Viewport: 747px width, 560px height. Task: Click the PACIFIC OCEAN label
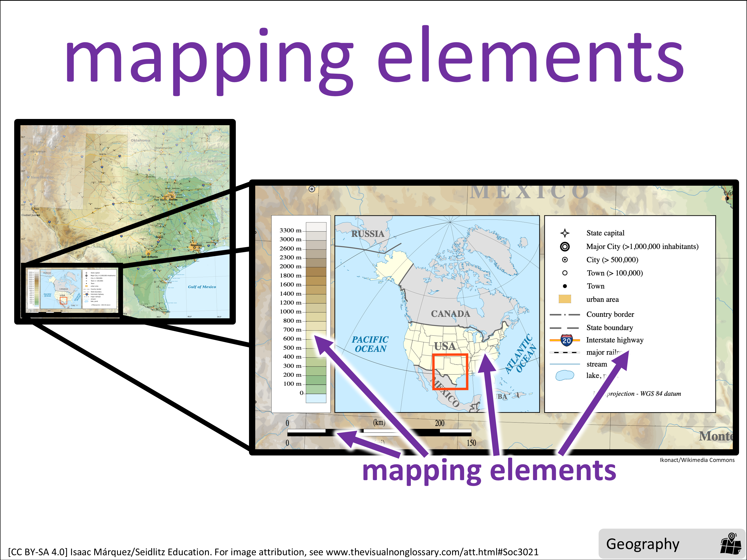(370, 344)
